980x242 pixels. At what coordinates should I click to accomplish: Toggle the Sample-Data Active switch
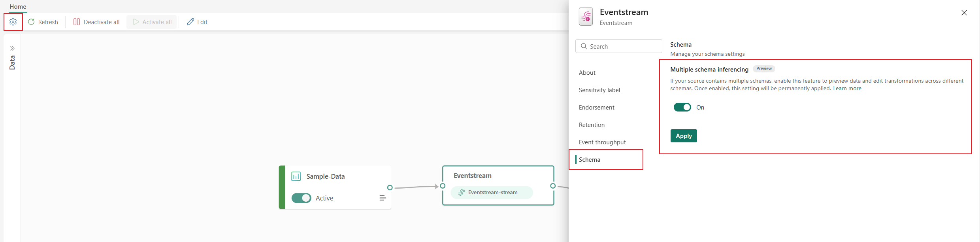301,198
